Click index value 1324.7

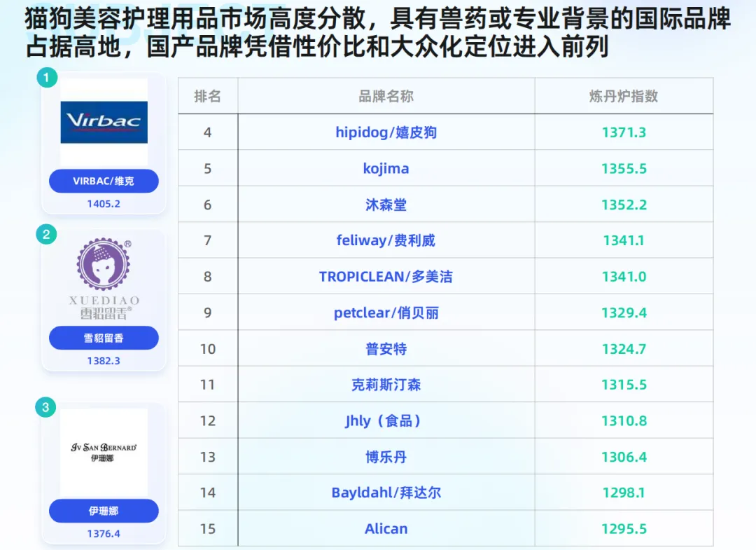click(624, 349)
